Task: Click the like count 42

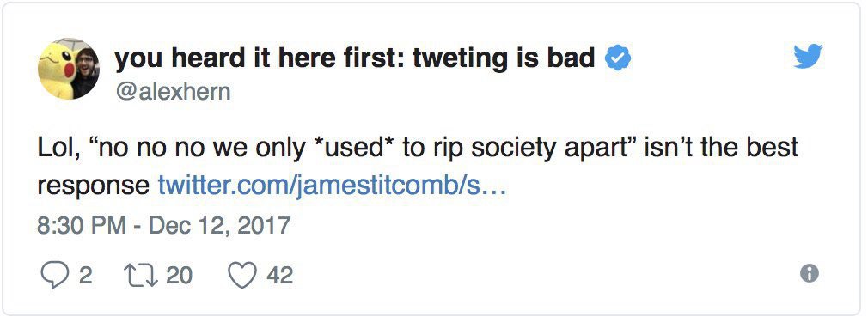Action: [279, 275]
